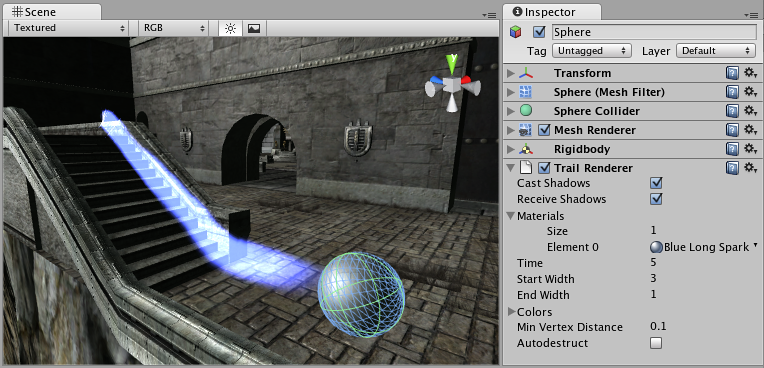764x368 pixels.
Task: Click the Sphere Collider component title
Action: 597,111
